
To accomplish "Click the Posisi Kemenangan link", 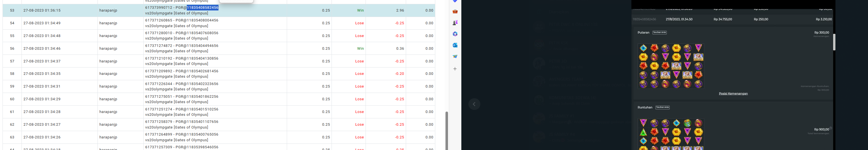I will pyautogui.click(x=733, y=94).
